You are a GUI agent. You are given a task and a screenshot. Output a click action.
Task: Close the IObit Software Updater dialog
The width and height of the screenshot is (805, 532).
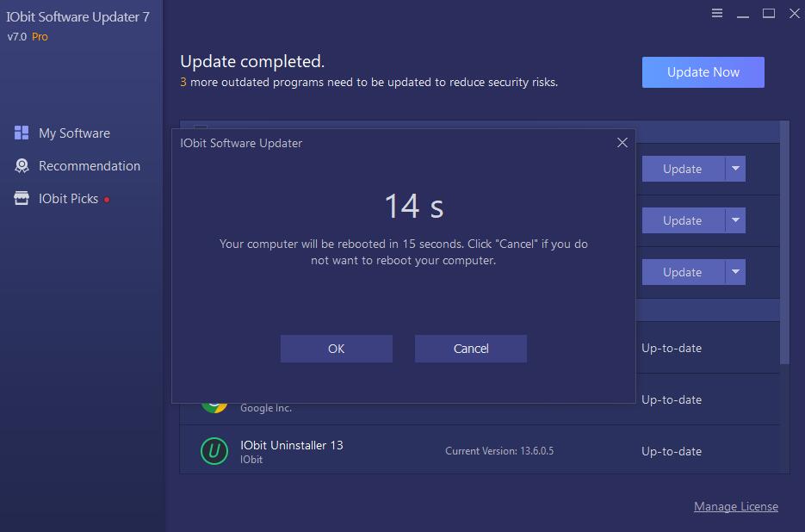click(x=622, y=143)
